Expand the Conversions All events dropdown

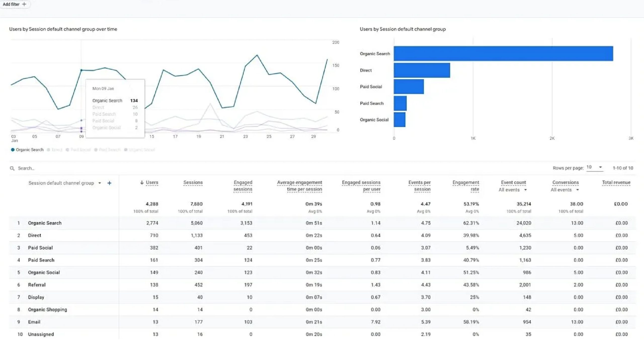(x=578, y=190)
